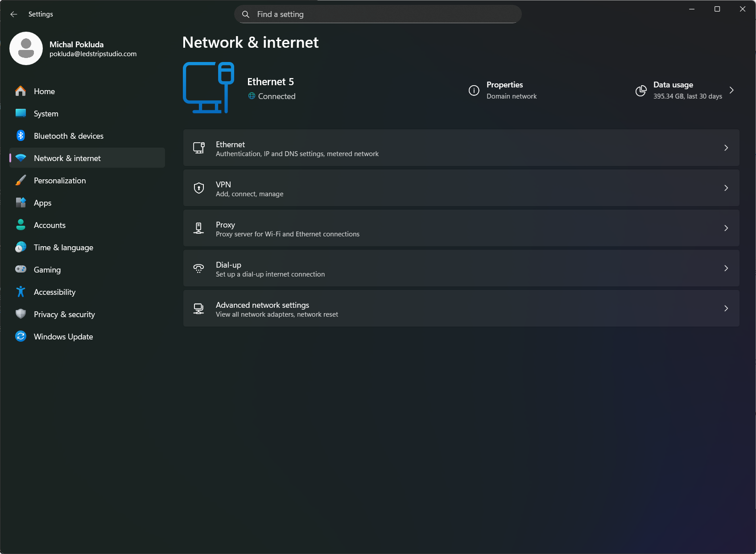Image resolution: width=756 pixels, height=554 pixels.
Task: Select Network & internet in sidebar
Action: pos(87,158)
